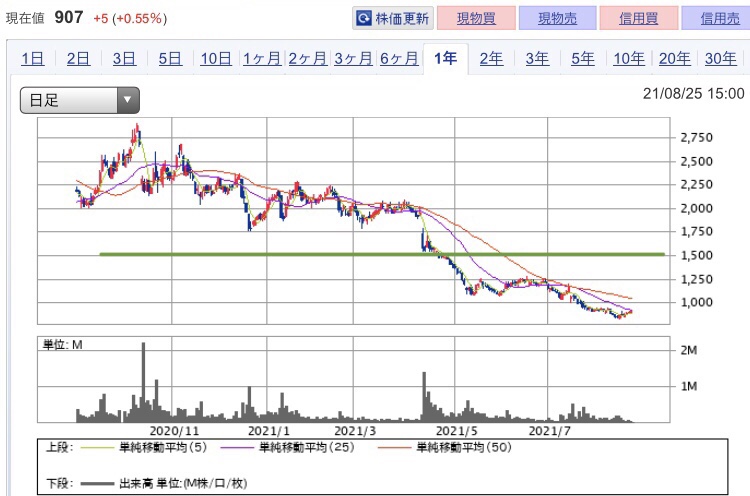Image resolution: width=750 pixels, height=496 pixels.
Task: Click the 2M volume axis label
Action: [689, 350]
